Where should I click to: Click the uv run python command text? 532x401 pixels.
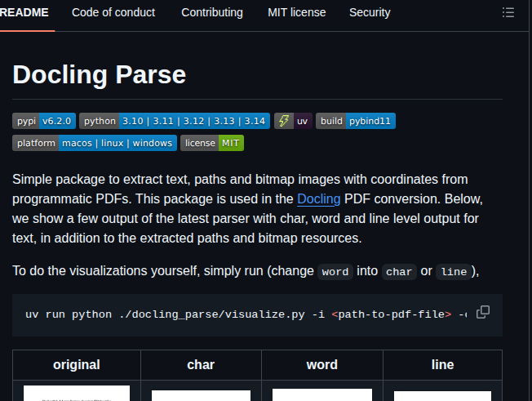coord(246,314)
